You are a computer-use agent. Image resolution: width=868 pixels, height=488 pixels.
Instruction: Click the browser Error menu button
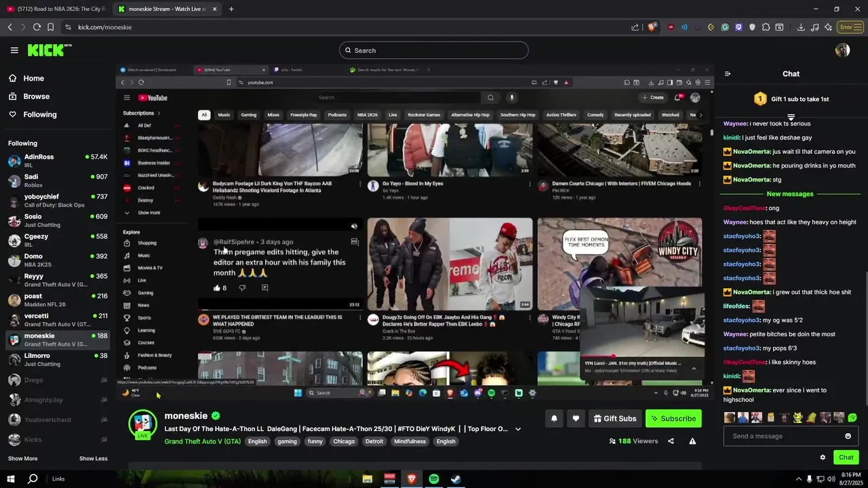click(x=850, y=27)
